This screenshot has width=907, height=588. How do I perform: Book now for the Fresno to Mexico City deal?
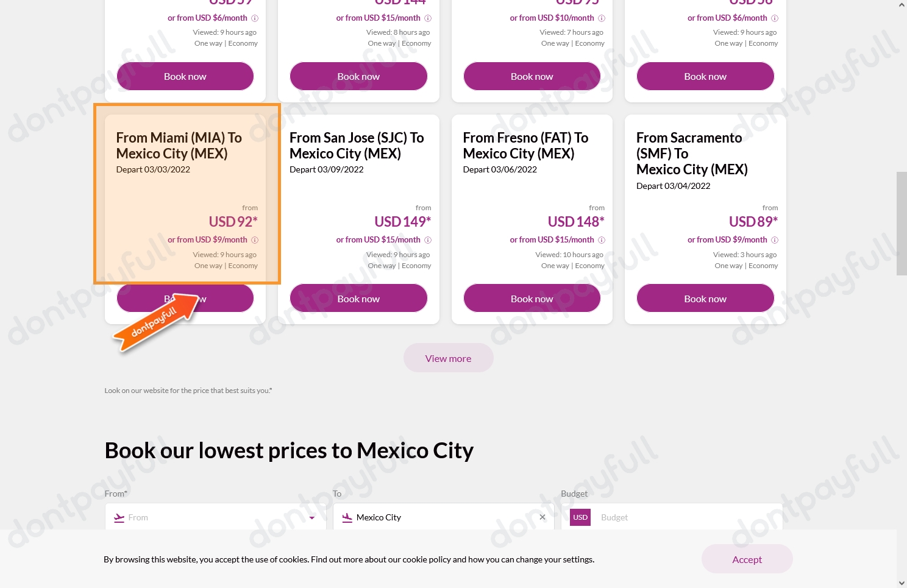pyautogui.click(x=532, y=298)
